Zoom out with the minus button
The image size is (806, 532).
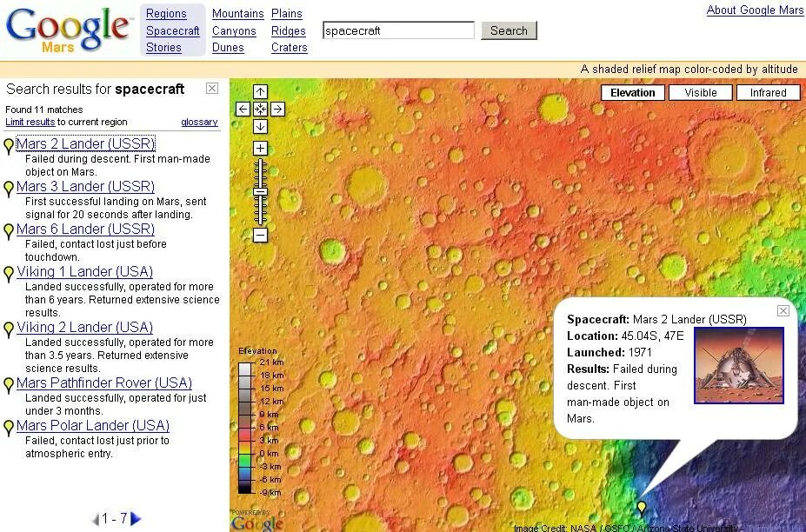260,236
